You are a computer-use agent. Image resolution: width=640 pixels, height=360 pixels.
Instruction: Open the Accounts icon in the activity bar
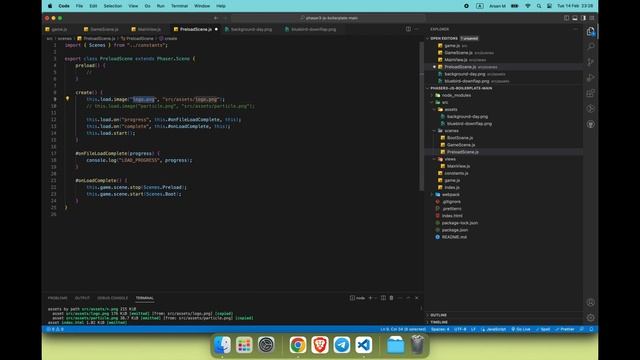pos(590,302)
